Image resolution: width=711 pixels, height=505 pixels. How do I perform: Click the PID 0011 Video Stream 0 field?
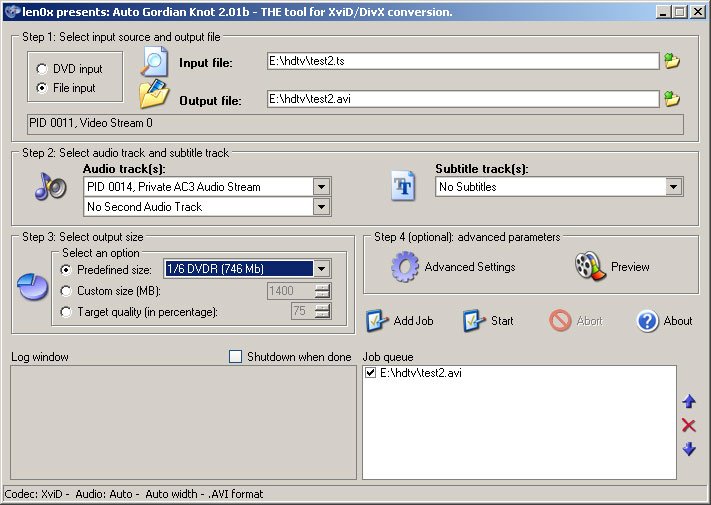click(x=355, y=124)
